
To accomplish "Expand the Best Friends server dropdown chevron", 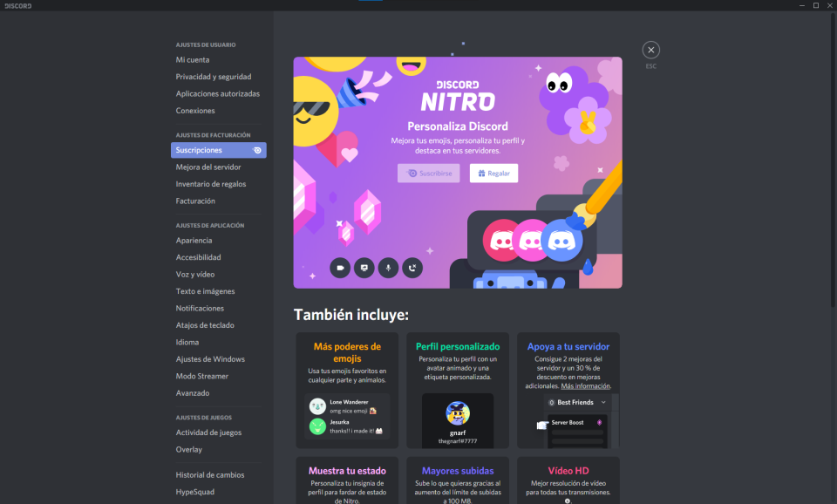I will point(550,402).
